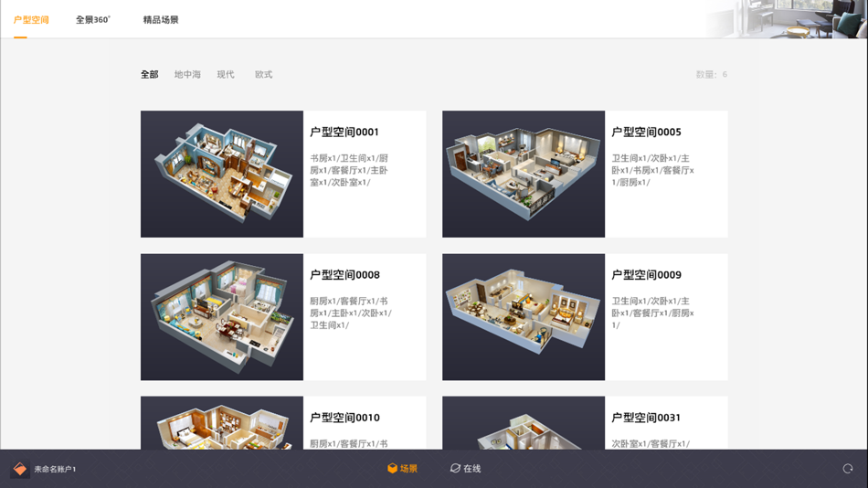The height and width of the screenshot is (488, 868).
Task: Filter by 地中海 style
Action: point(187,74)
